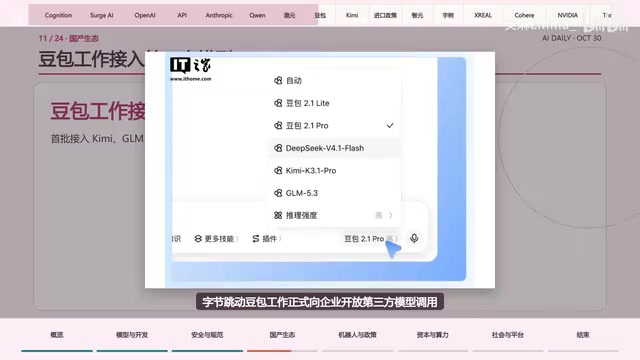The height and width of the screenshot is (360, 640).
Task: Click the icon beside GLM-5.3
Action: 278,193
